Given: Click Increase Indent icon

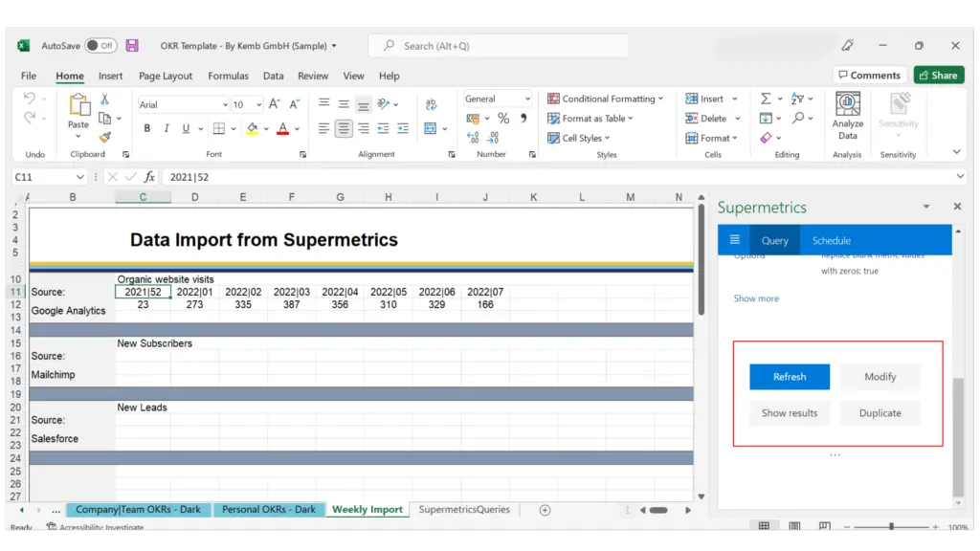Looking at the screenshot, I should pyautogui.click(x=403, y=129).
